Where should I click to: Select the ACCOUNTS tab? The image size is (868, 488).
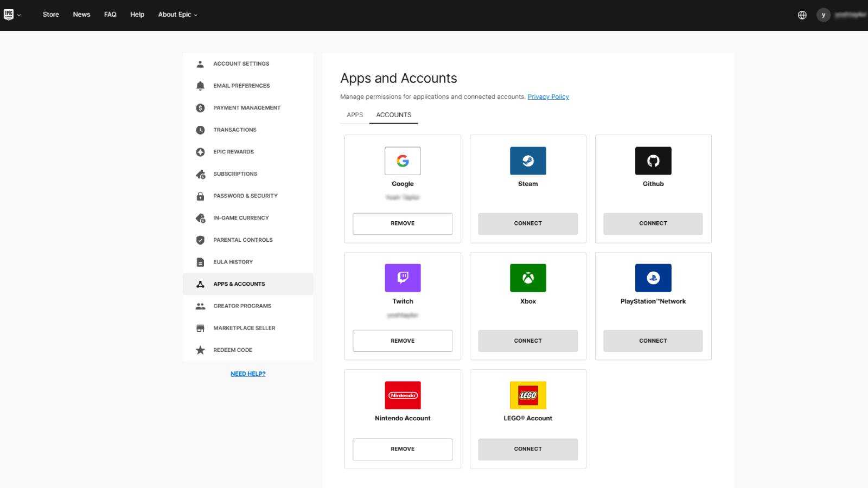(x=394, y=115)
